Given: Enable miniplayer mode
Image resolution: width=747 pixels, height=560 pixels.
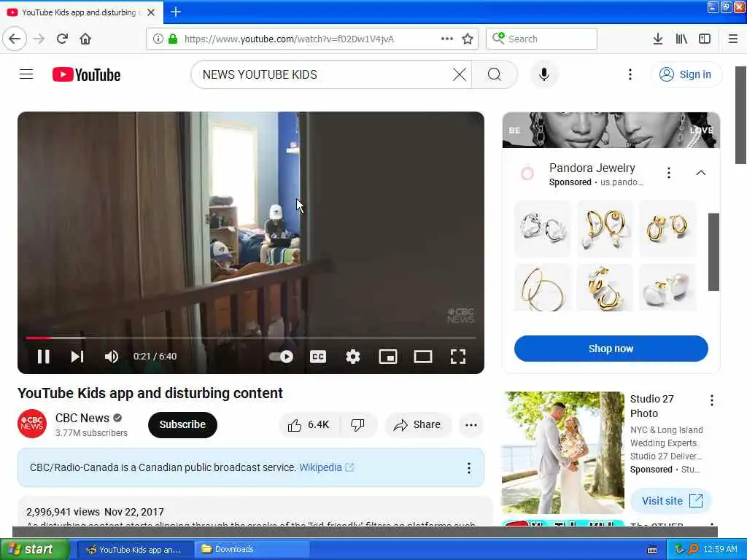Looking at the screenshot, I should tap(388, 357).
